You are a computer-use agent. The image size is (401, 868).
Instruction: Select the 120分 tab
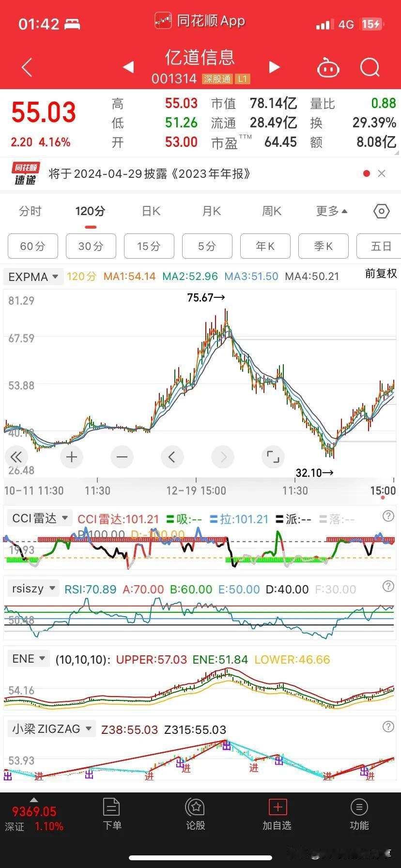90,211
